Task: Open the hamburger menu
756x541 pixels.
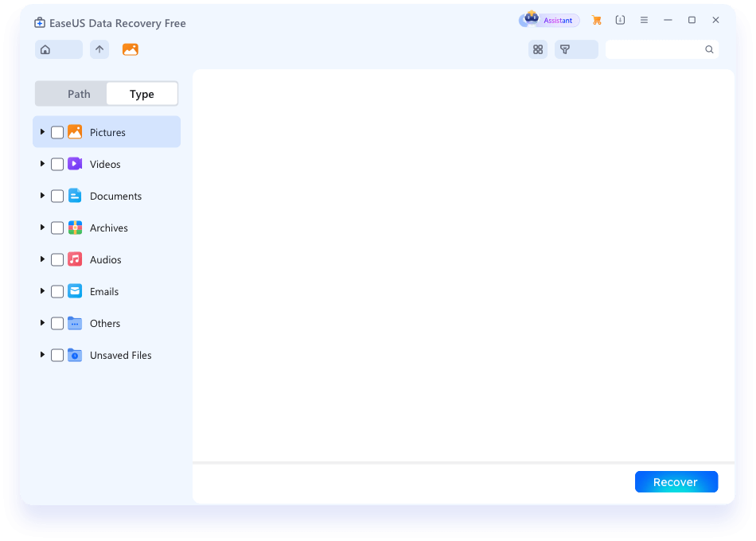Action: pyautogui.click(x=644, y=20)
